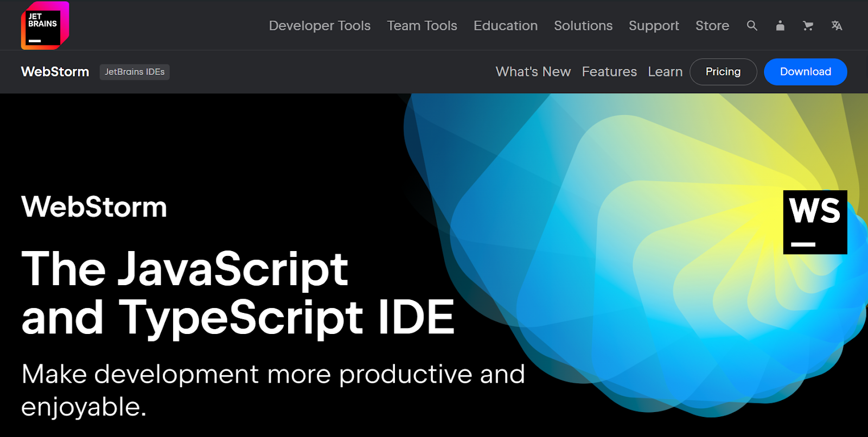This screenshot has height=437, width=868.
Task: Click the JetBrains logo
Action: [x=45, y=25]
